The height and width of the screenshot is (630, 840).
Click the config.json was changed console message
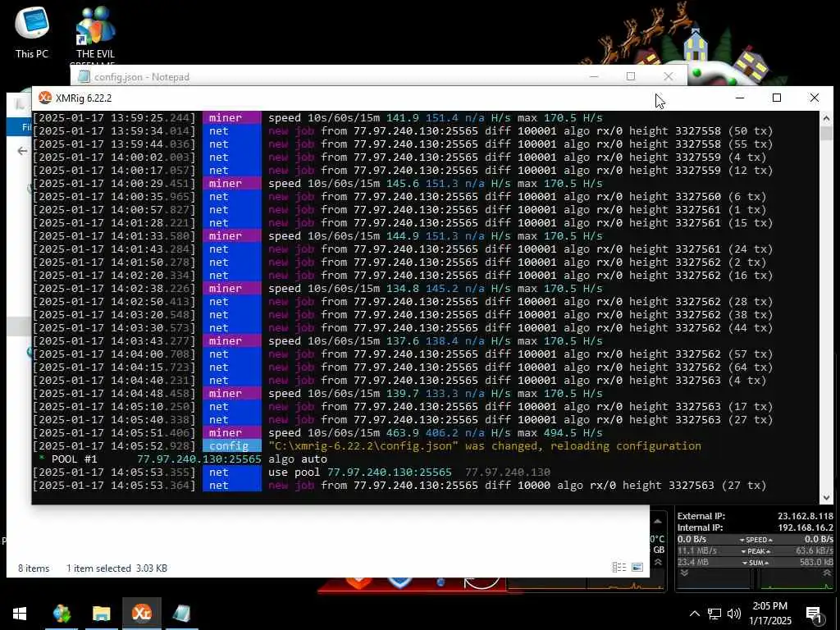pos(485,445)
